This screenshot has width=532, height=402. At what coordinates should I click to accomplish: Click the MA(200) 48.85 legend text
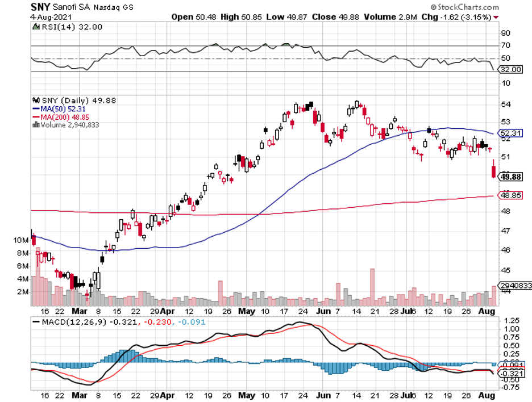pyautogui.click(x=65, y=118)
